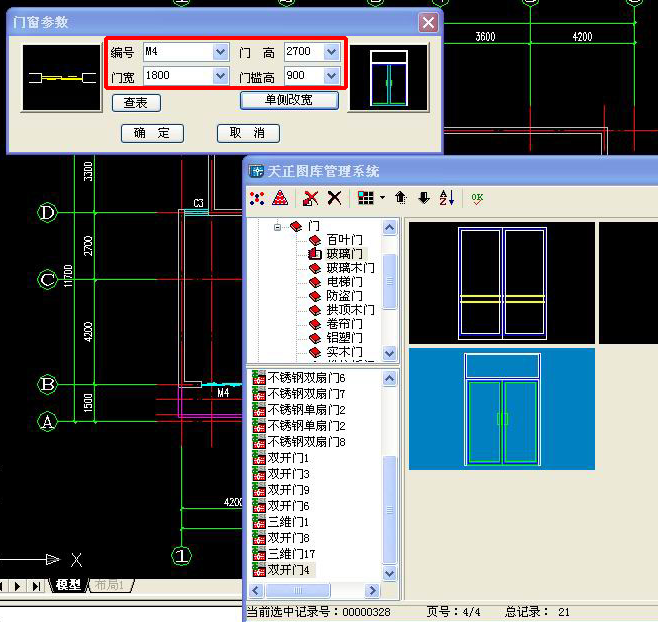The width and height of the screenshot is (658, 622).
Task: Click the 查表 button
Action: click(x=136, y=103)
